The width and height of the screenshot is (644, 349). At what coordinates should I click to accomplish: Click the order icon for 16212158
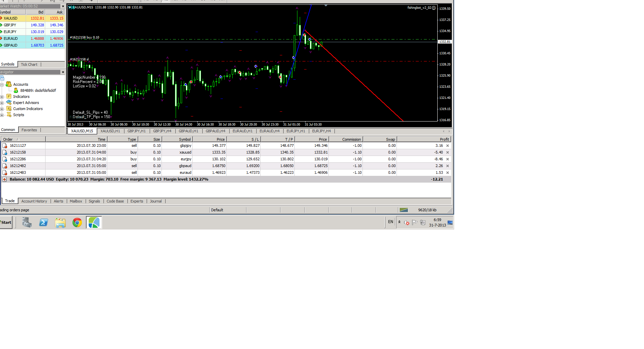point(5,153)
